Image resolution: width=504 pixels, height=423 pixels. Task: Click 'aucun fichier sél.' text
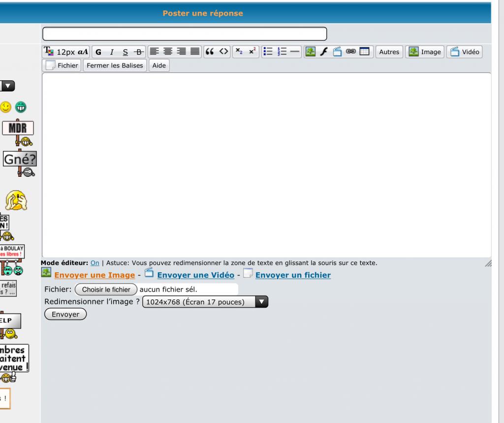point(168,290)
